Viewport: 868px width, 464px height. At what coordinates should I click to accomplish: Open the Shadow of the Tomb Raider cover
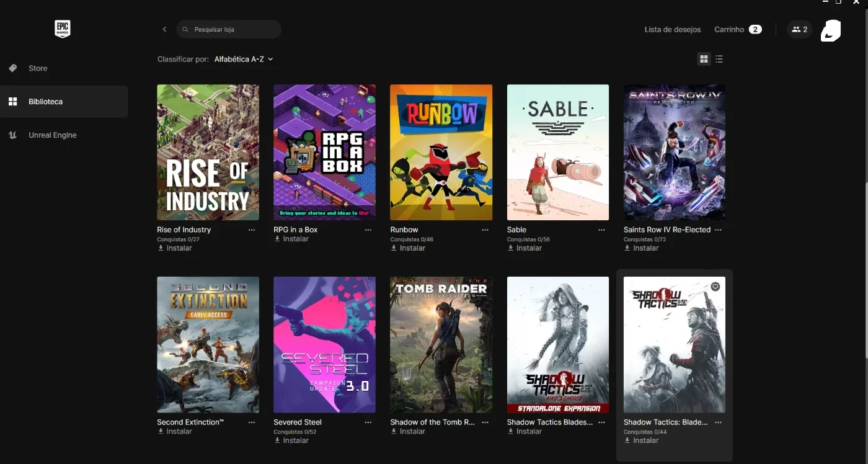pos(441,345)
